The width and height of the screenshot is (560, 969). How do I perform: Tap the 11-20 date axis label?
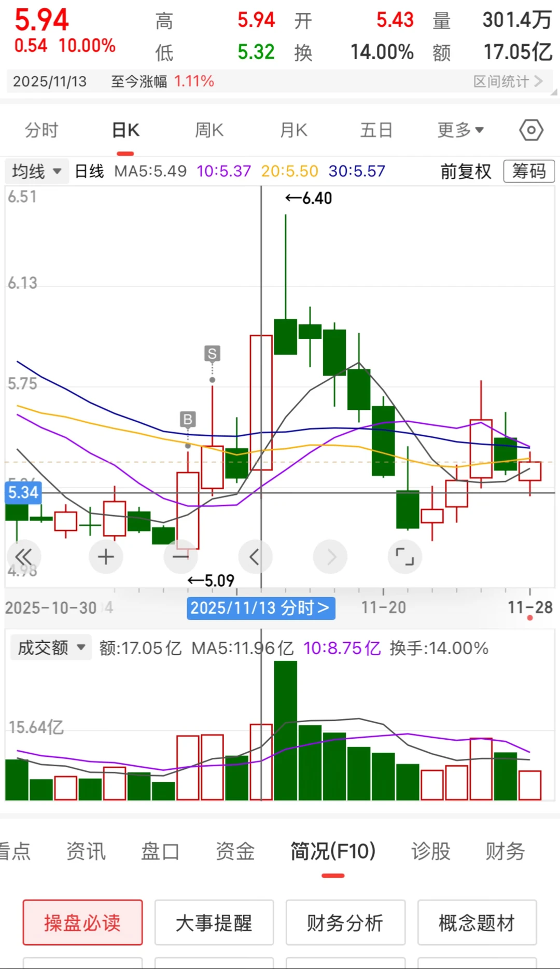(384, 607)
